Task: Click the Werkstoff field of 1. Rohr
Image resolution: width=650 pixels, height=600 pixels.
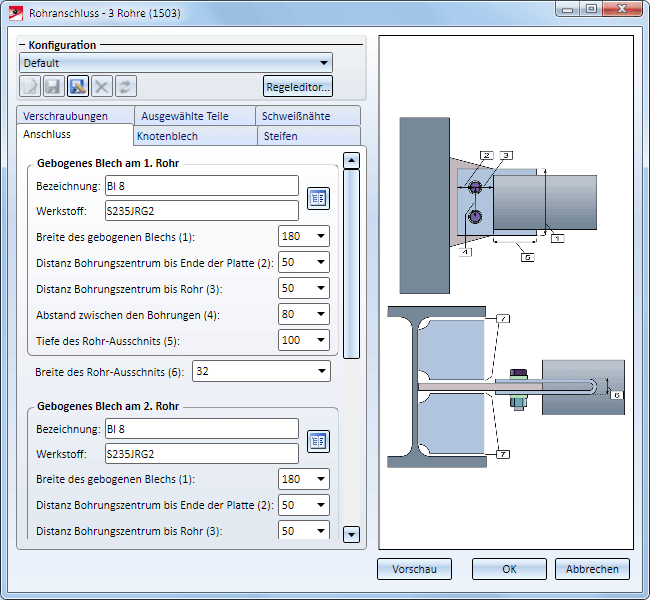Action: click(x=201, y=210)
